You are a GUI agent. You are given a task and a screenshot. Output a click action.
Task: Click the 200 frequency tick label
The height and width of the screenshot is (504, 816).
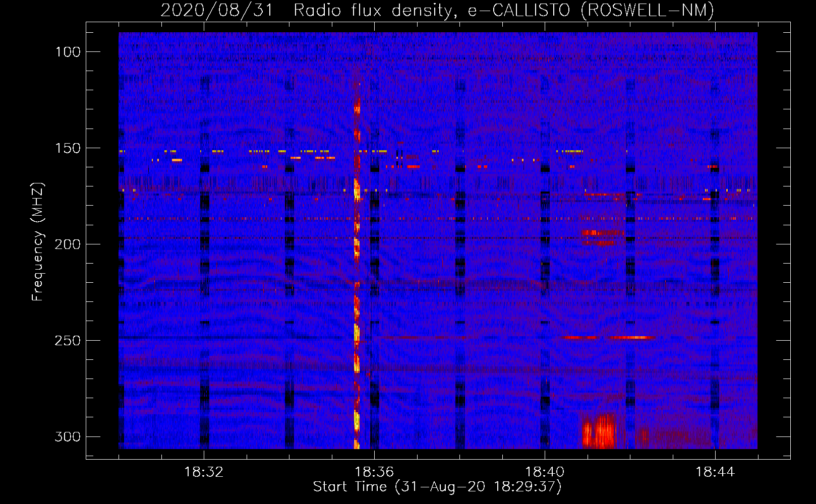point(68,244)
